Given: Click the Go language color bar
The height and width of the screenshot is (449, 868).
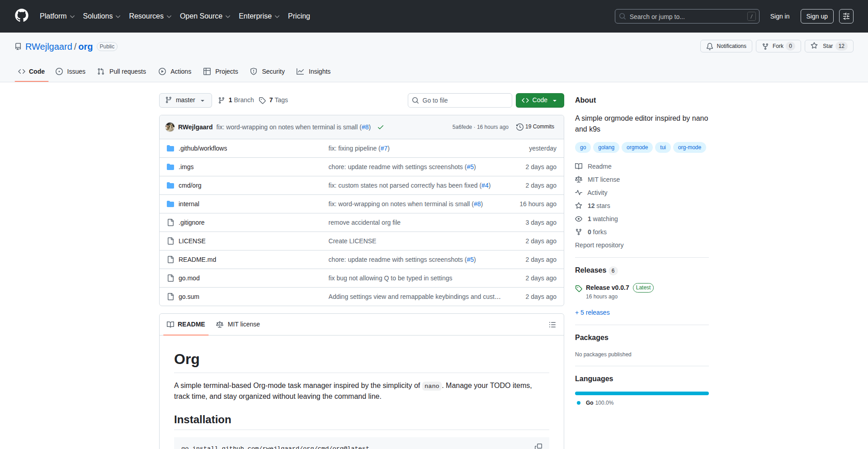Looking at the screenshot, I should pyautogui.click(x=642, y=393).
